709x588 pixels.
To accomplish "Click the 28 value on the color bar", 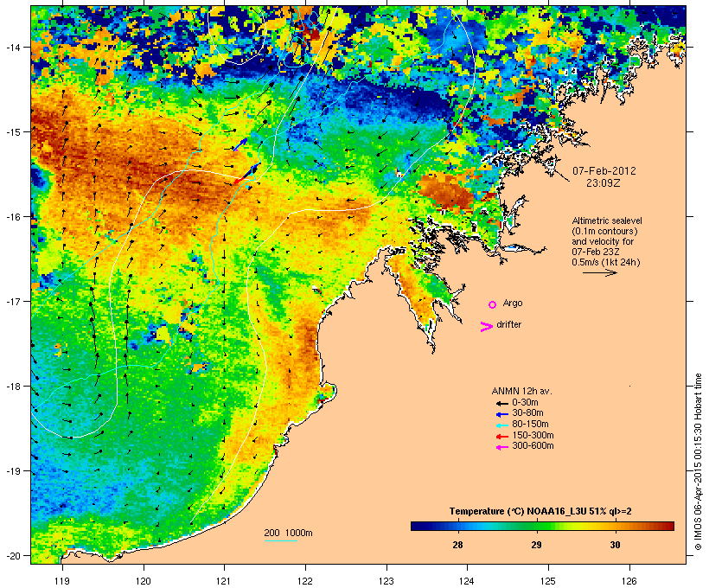I will (x=457, y=545).
